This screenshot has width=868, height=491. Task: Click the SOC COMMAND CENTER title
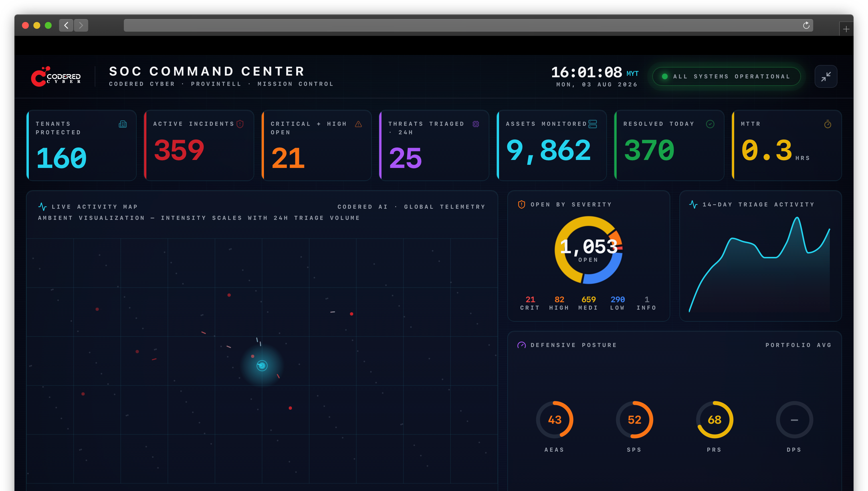(x=207, y=71)
